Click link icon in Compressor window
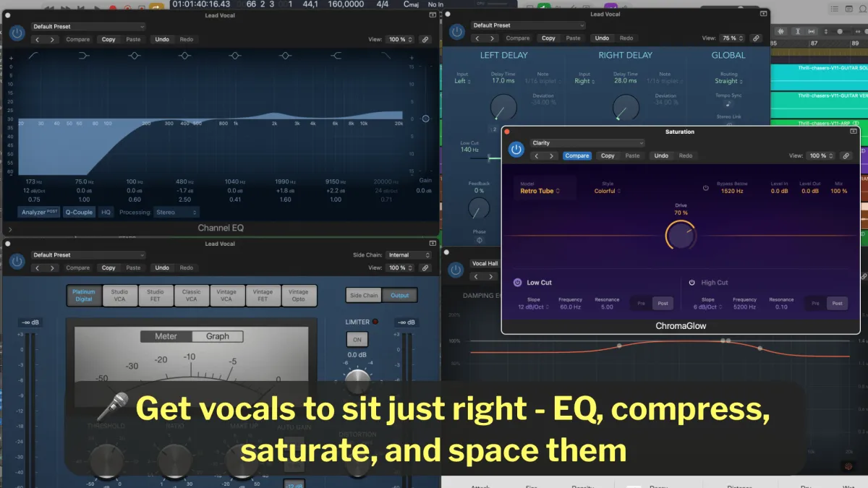 425,267
